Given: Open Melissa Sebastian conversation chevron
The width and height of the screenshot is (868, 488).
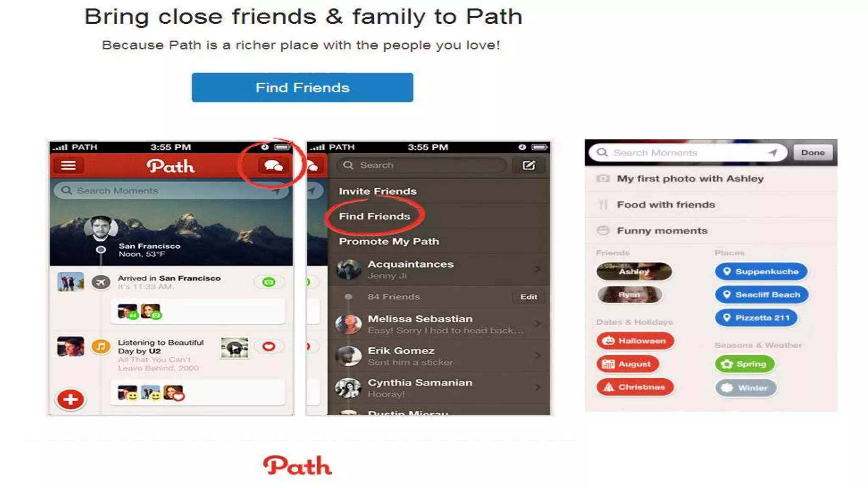Looking at the screenshot, I should click(537, 324).
